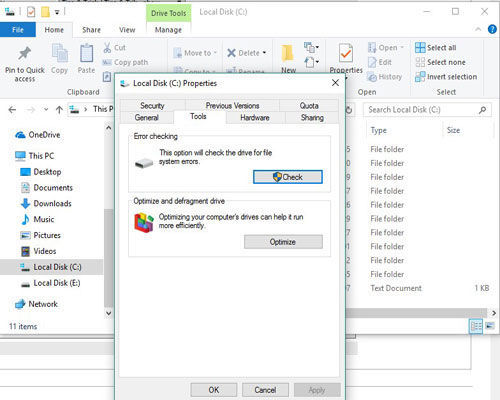The image size is (500, 400).
Task: Switch to details view icon in status bar
Action: tap(476, 326)
